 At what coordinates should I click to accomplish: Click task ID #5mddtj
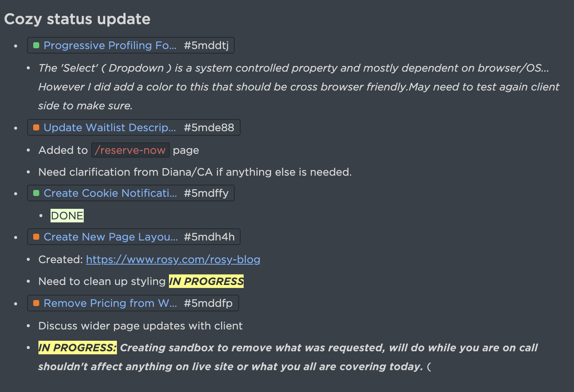coord(206,45)
